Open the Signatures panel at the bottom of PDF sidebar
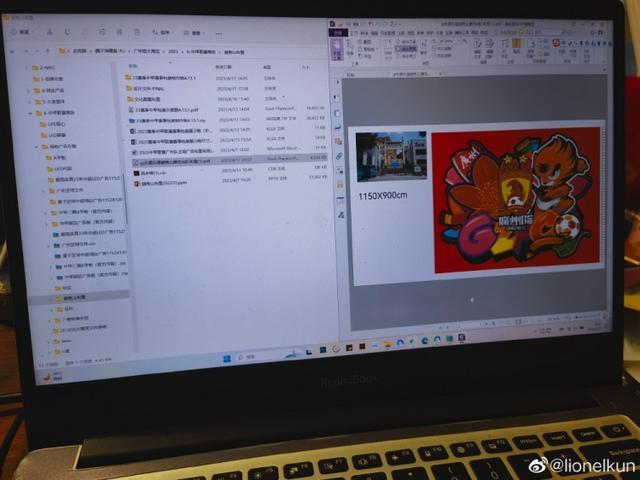Image resolution: width=640 pixels, height=480 pixels. coord(341,214)
